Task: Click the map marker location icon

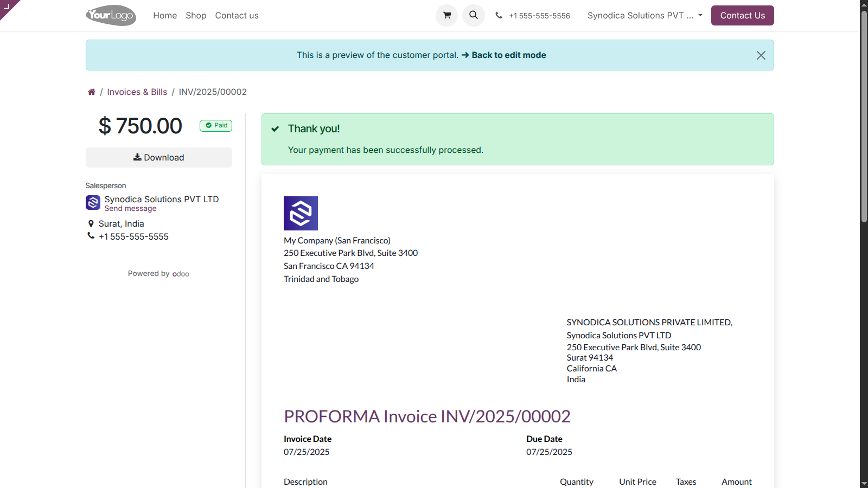Action: [91, 223]
